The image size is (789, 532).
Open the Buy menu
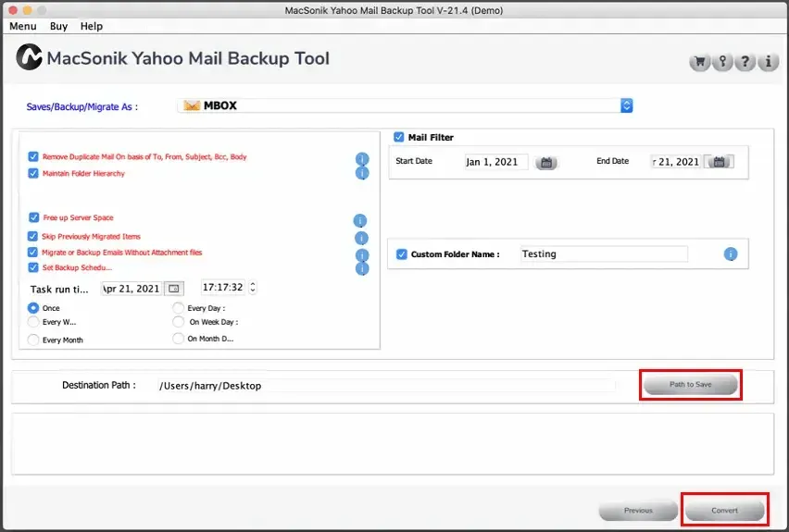[x=58, y=26]
